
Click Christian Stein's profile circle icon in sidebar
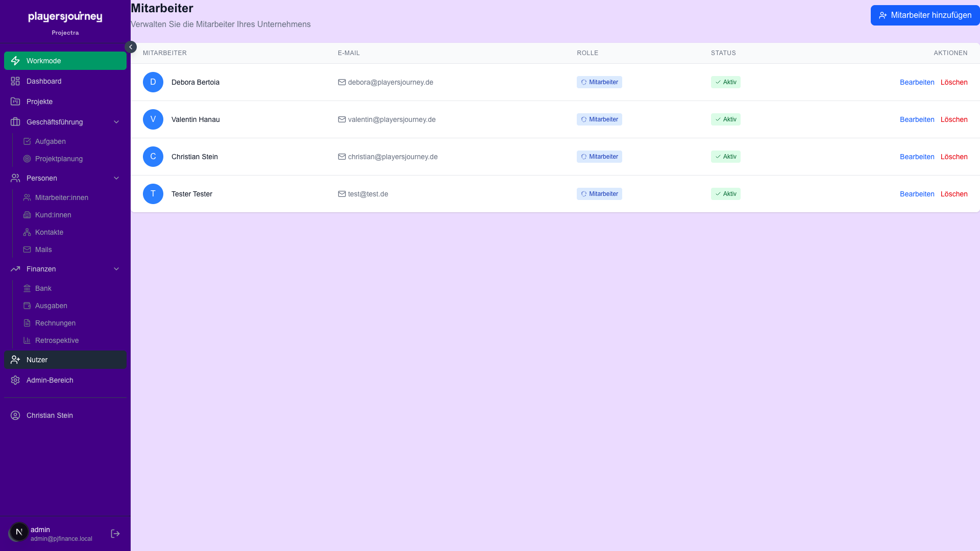click(15, 415)
